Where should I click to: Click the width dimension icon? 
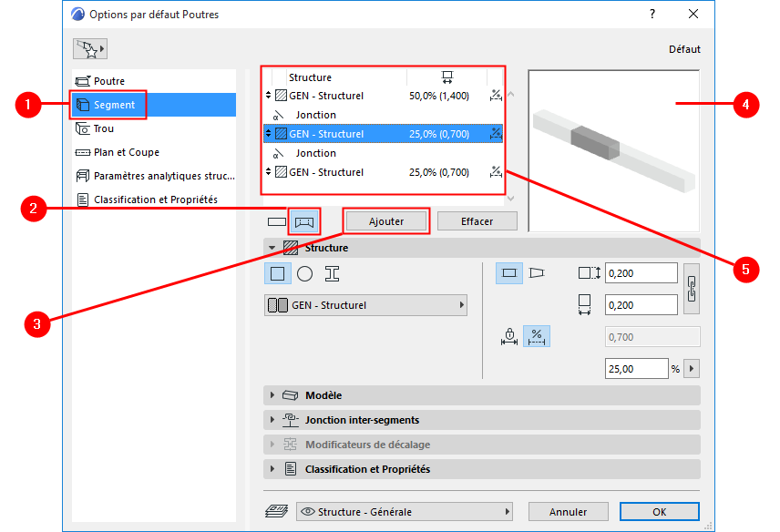click(x=584, y=305)
